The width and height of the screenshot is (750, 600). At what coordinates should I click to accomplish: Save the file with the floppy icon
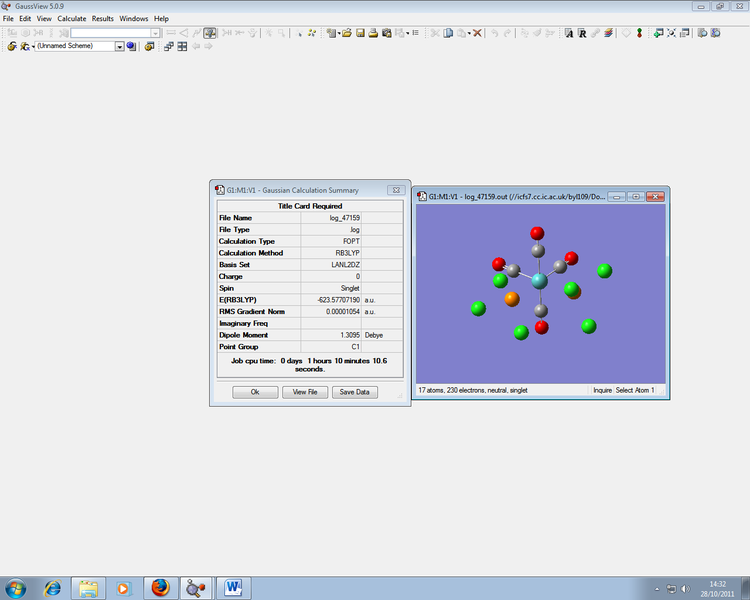360,33
